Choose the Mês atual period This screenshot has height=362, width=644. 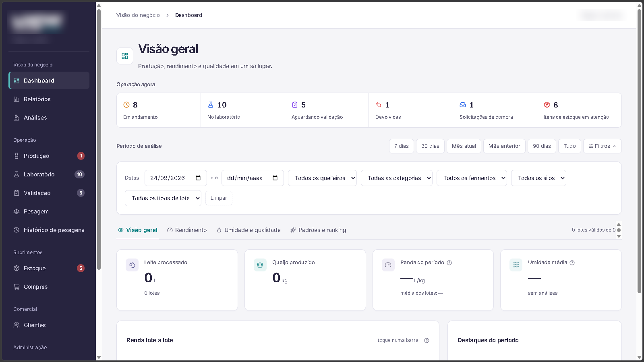[x=464, y=146]
